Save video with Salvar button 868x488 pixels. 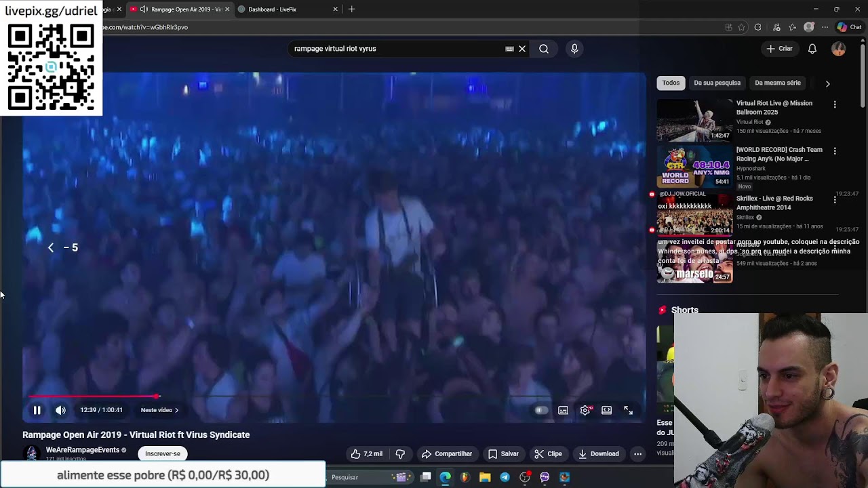[x=503, y=454]
